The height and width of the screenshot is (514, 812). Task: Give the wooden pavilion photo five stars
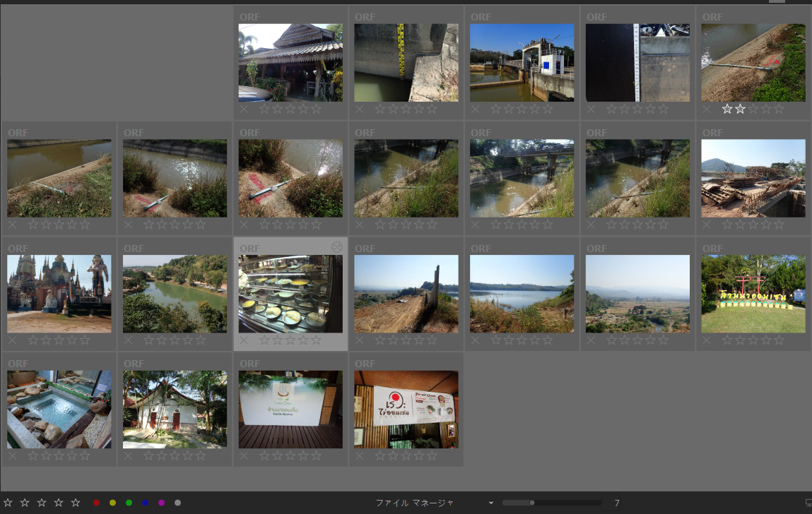coord(317,109)
